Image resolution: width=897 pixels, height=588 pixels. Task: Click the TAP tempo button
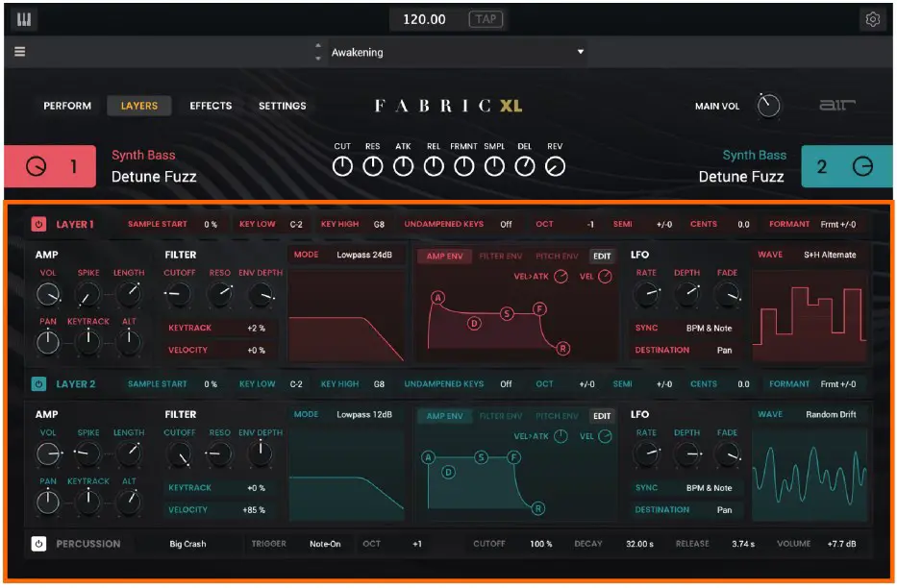pyautogui.click(x=486, y=19)
